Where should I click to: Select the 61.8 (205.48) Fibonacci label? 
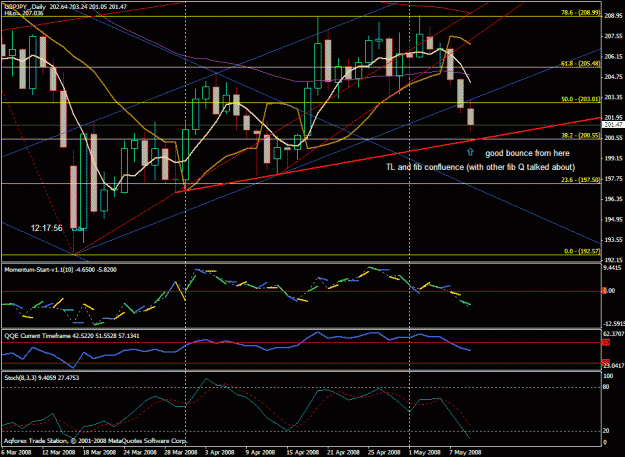[x=580, y=63]
